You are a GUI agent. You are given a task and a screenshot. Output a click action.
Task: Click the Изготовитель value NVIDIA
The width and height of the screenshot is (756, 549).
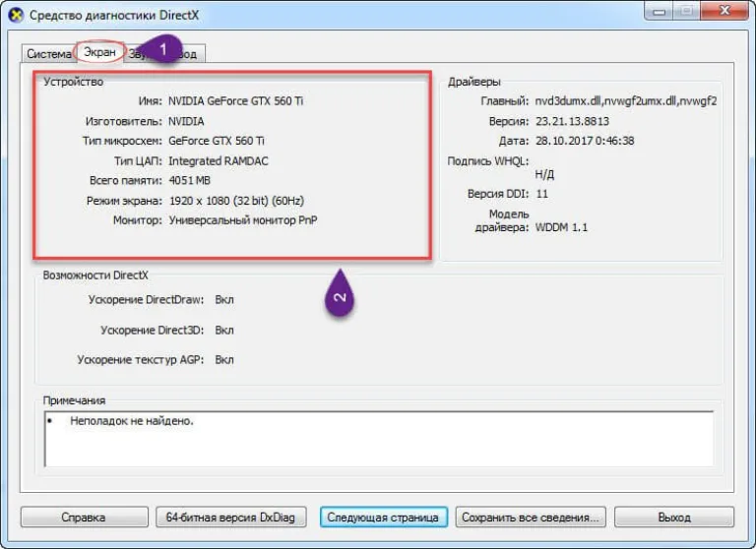click(186, 121)
